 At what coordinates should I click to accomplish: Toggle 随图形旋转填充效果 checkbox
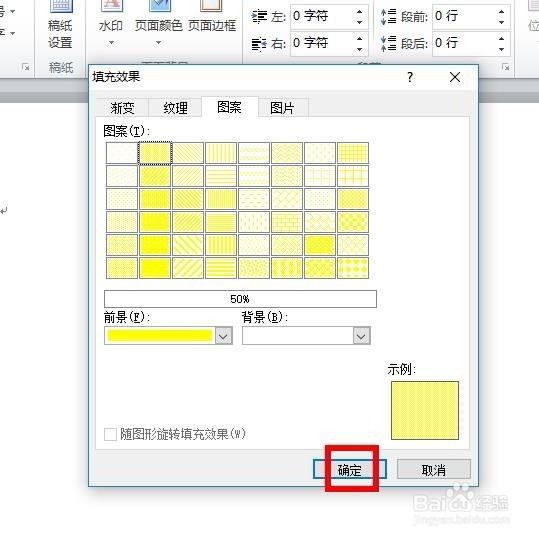pos(110,434)
